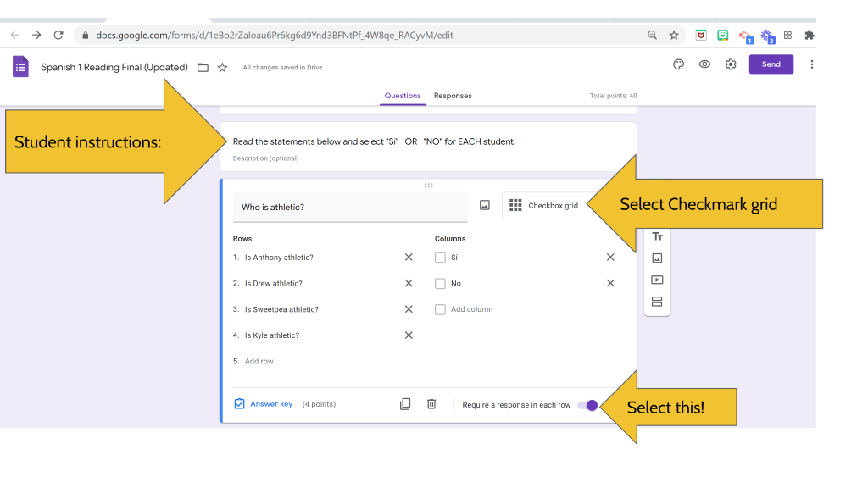Add a video from the side toolbar
The height and width of the screenshot is (488, 868).
[x=657, y=280]
